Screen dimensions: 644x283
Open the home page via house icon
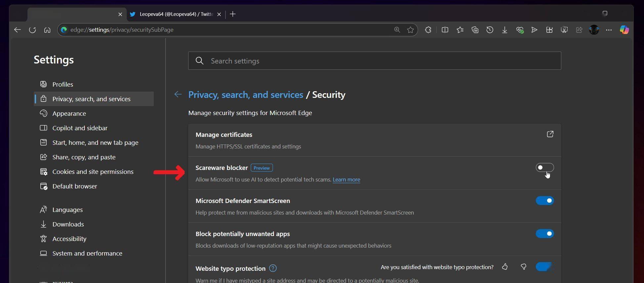tap(47, 30)
